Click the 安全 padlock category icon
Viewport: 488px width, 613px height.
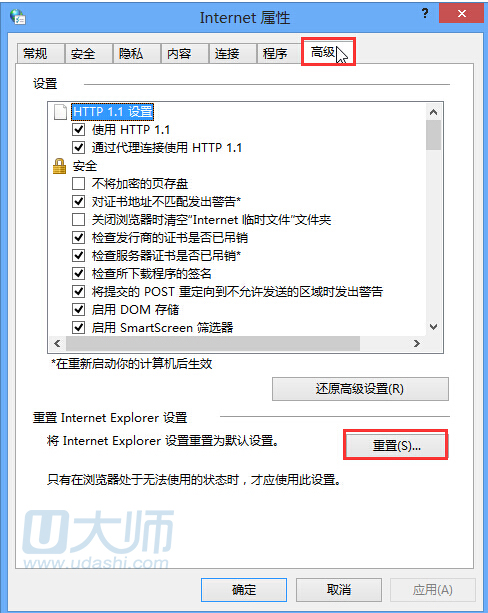(x=59, y=166)
